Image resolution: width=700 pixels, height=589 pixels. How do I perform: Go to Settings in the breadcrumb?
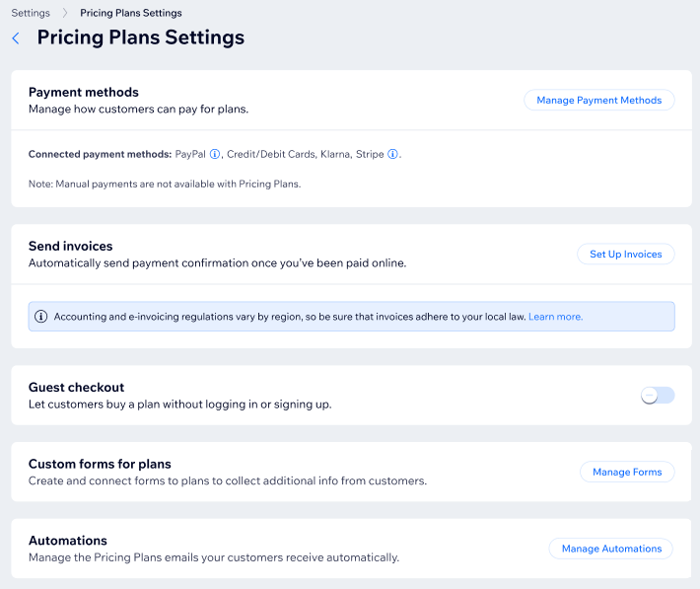click(x=31, y=14)
